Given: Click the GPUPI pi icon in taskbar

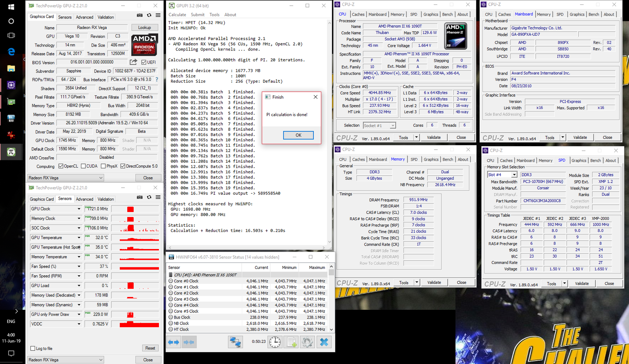Looking at the screenshot, I should [x=11, y=152].
